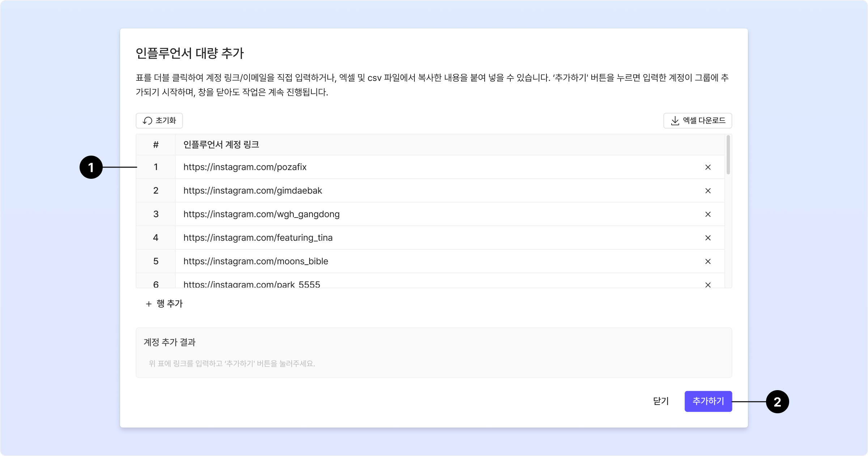Click the 엑셀 다운로드 download button
The height and width of the screenshot is (456, 868).
point(698,121)
